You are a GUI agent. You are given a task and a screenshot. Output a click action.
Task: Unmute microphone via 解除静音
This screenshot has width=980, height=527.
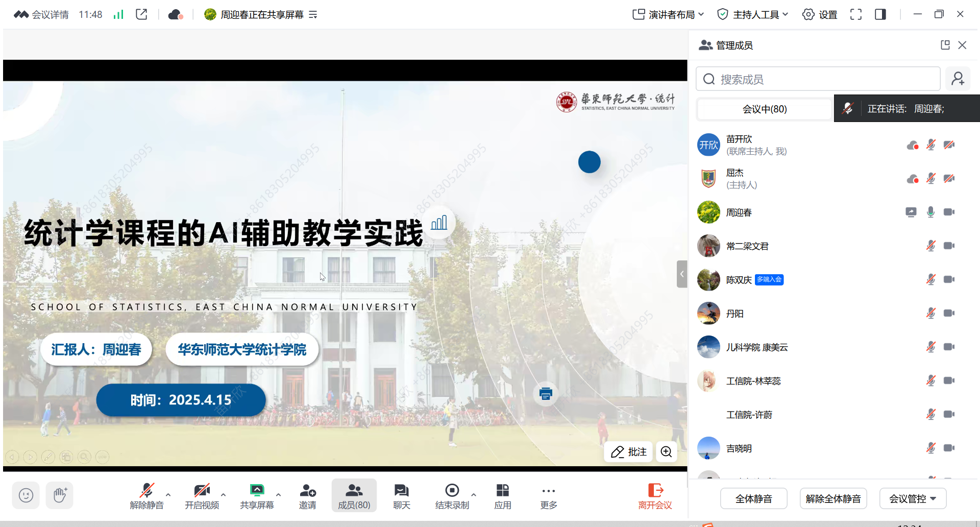[147, 496]
